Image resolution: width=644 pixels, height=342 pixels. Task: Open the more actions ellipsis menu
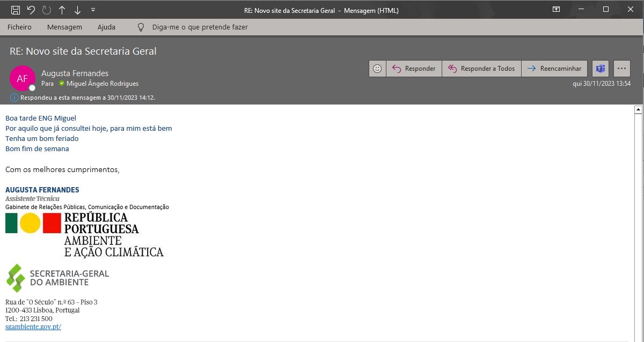click(x=622, y=69)
